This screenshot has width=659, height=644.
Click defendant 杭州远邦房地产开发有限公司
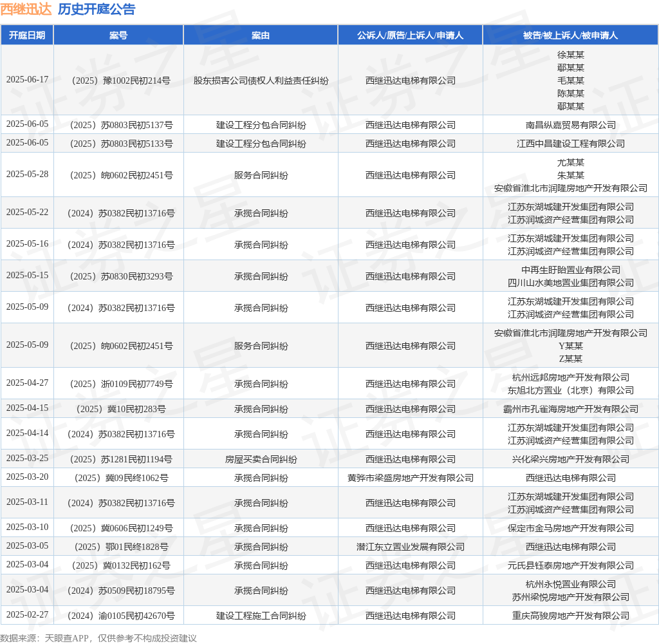pyautogui.click(x=570, y=377)
